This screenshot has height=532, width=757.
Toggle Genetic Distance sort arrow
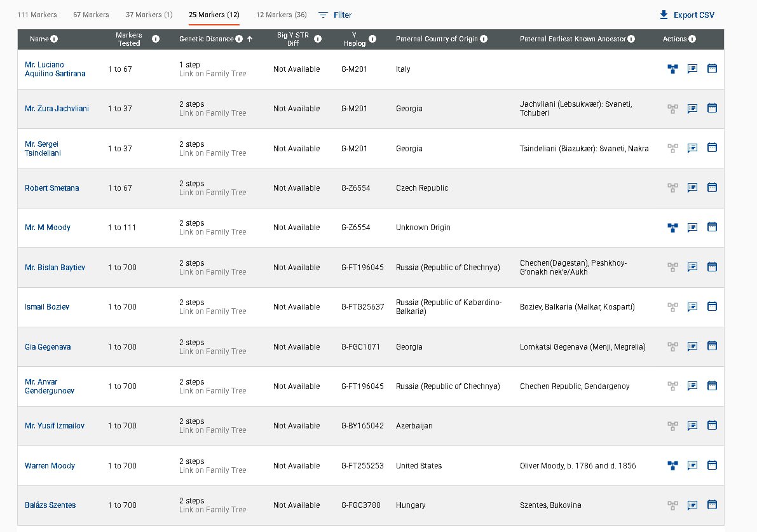pyautogui.click(x=250, y=39)
